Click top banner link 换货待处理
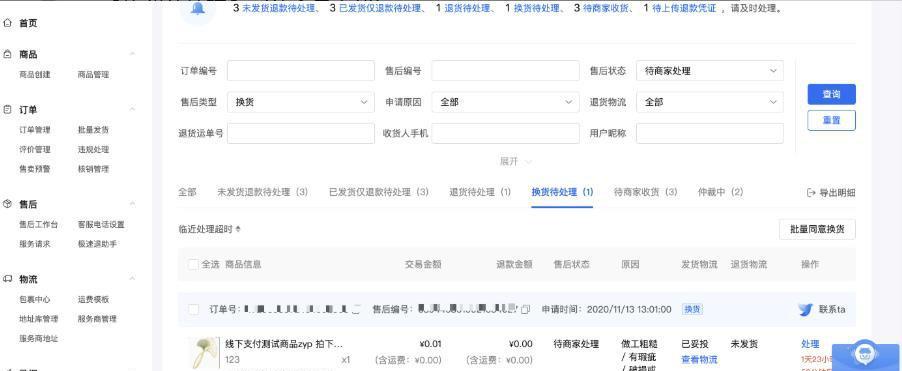902x371 pixels. [536, 9]
